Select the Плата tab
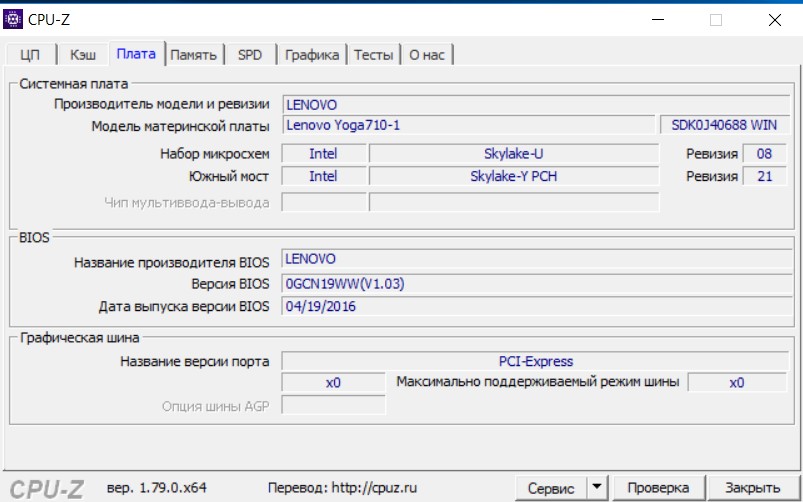Screen dimensions: 803x502 136,53
